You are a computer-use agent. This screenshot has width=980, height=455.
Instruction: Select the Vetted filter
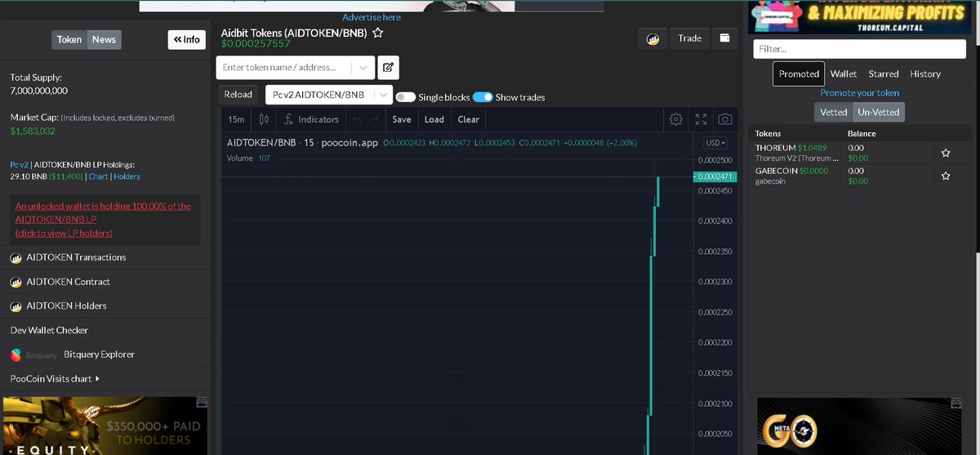pos(833,112)
